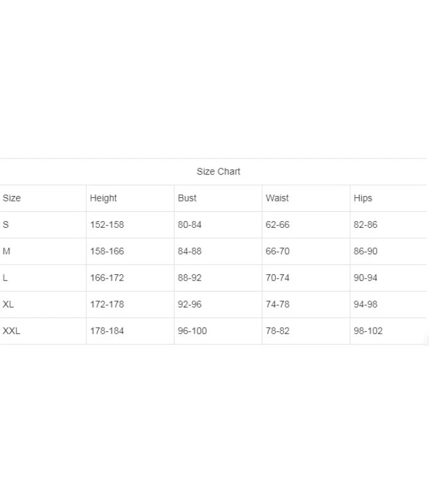Select the L size row label

tap(5, 277)
